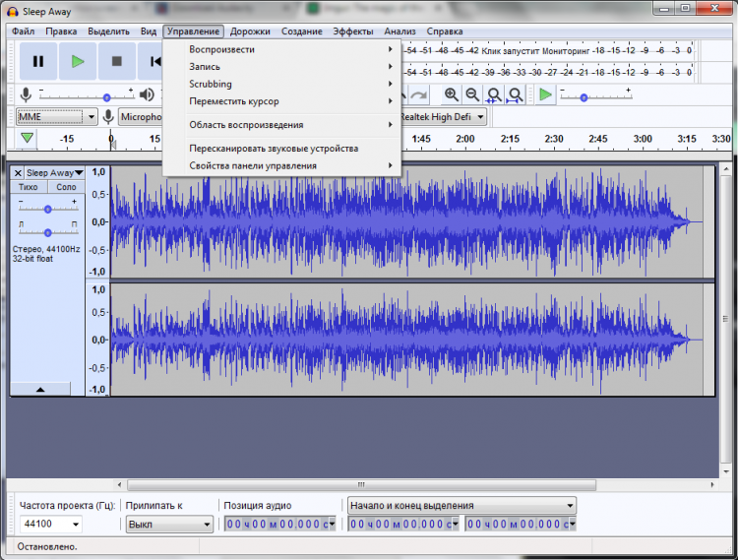The height and width of the screenshot is (560, 738).
Task: Open the Sleep Away track name menu
Action: pyautogui.click(x=55, y=173)
